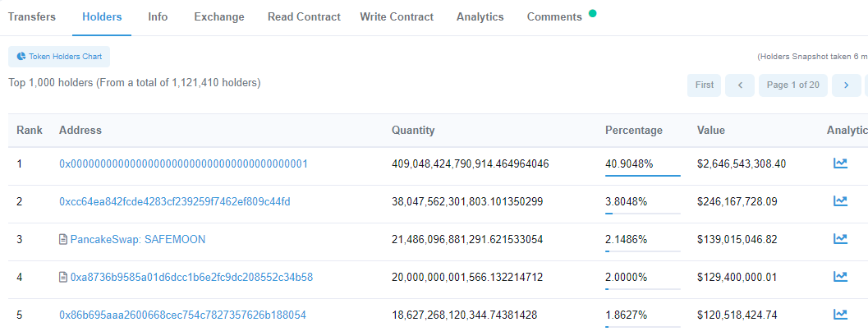Select value $246,167,728.09
This screenshot has height=336, width=868.
[737, 202]
